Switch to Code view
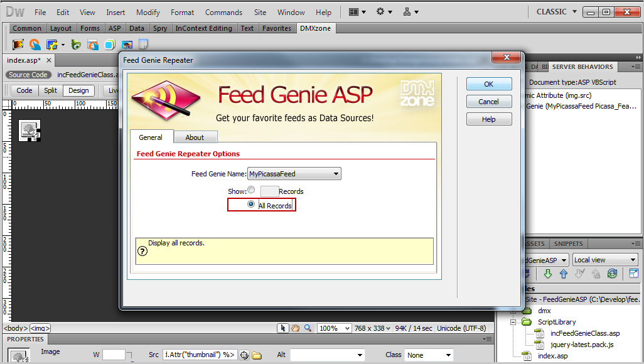This screenshot has height=364, width=644. click(24, 90)
